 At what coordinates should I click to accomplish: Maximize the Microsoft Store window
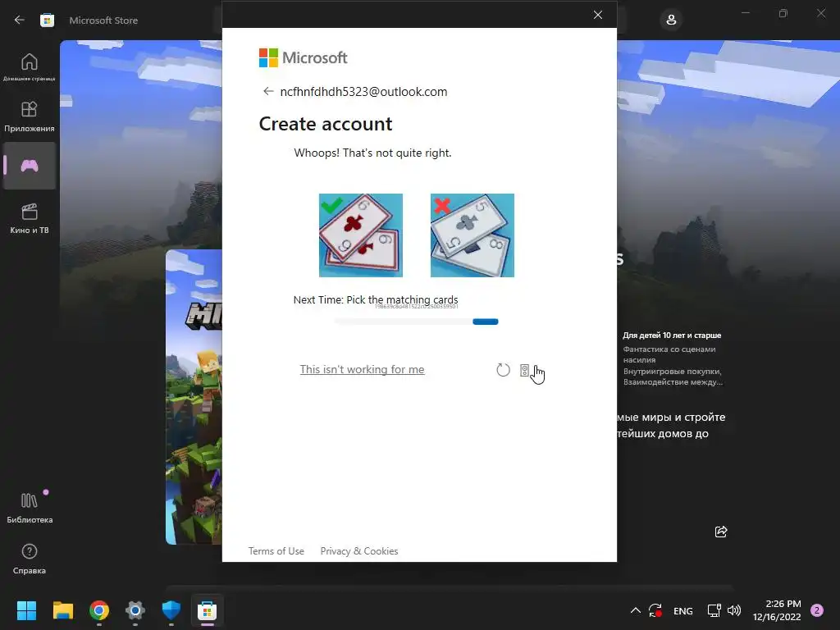click(x=783, y=13)
